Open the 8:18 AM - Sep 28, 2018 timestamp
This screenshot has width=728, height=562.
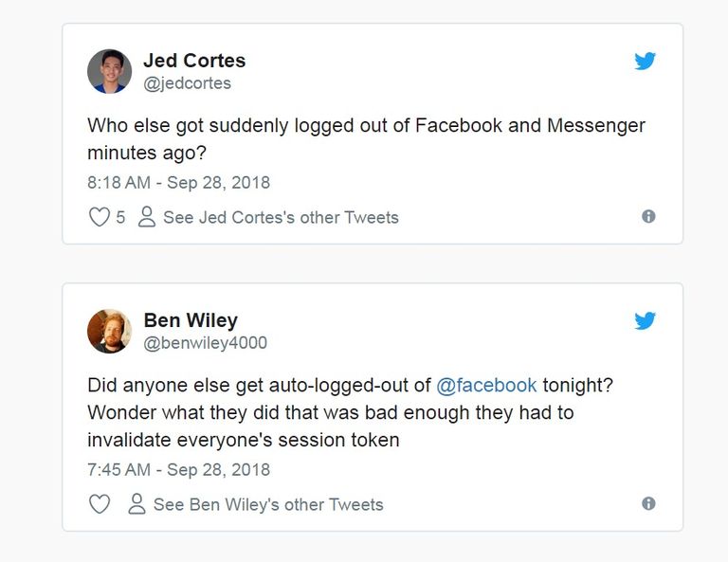point(178,182)
